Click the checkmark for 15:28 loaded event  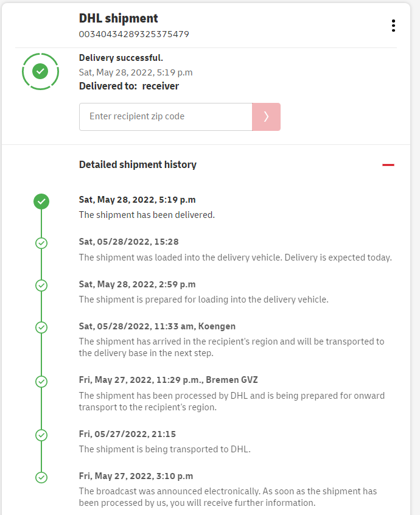[x=41, y=243]
